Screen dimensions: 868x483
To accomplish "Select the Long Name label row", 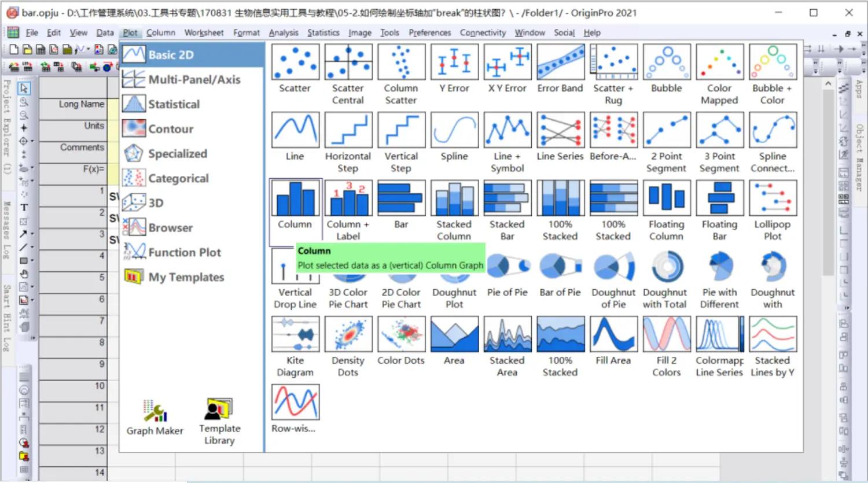I will [x=73, y=109].
